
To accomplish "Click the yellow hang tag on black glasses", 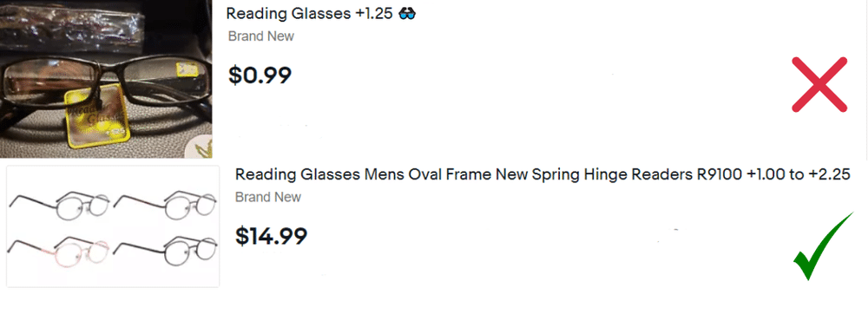I will pyautogui.click(x=98, y=116).
